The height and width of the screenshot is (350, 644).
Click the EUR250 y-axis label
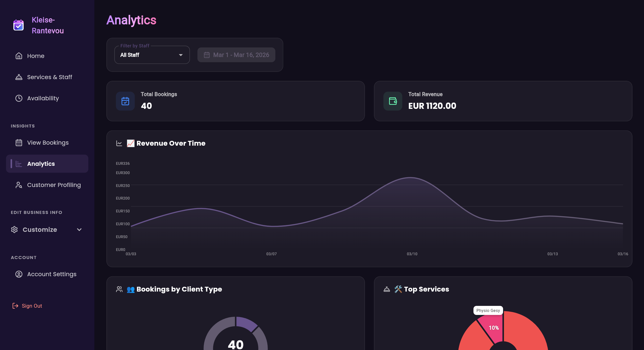(123, 186)
